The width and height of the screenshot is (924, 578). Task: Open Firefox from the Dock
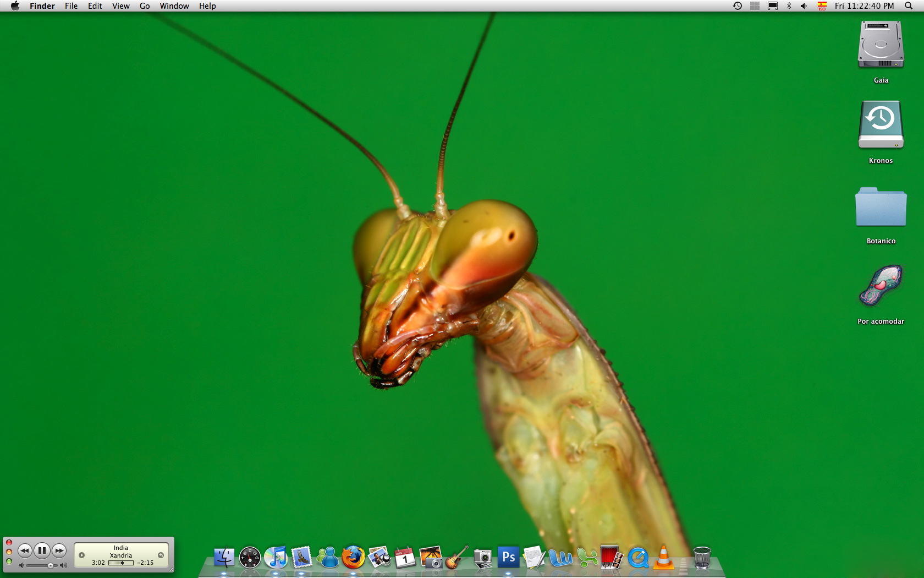tap(353, 557)
